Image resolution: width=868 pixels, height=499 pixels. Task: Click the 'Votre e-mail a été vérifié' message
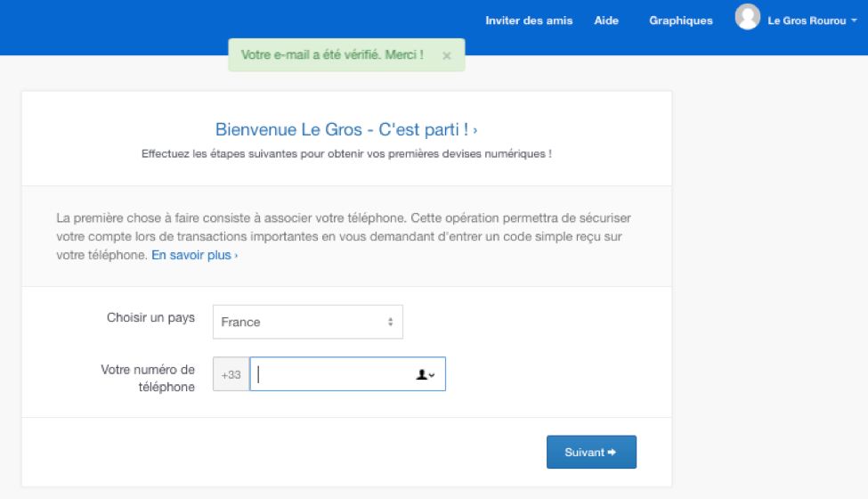coord(332,55)
